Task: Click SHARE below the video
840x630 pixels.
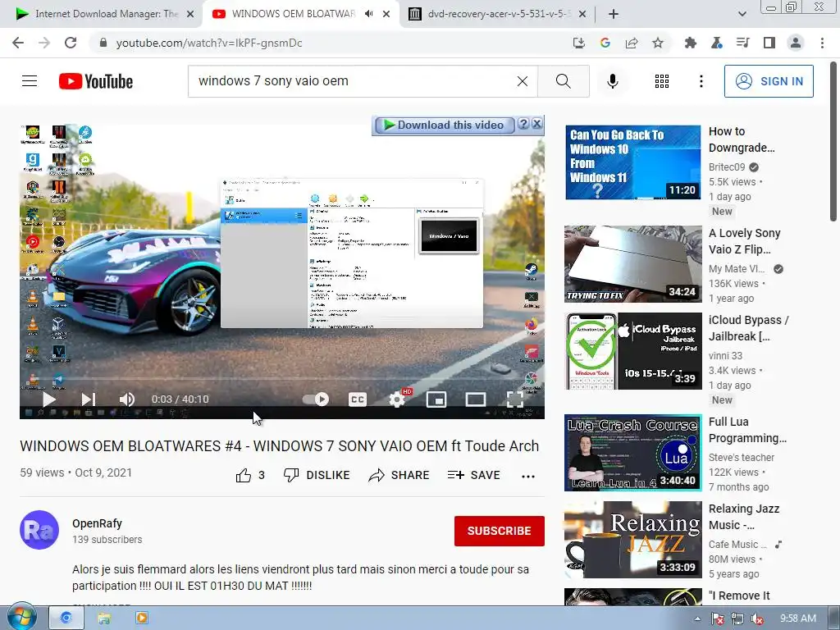Action: (x=399, y=475)
